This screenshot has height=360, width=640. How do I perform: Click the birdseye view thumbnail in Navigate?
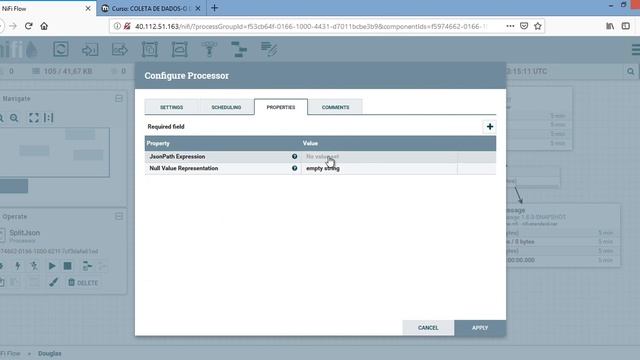coord(55,152)
